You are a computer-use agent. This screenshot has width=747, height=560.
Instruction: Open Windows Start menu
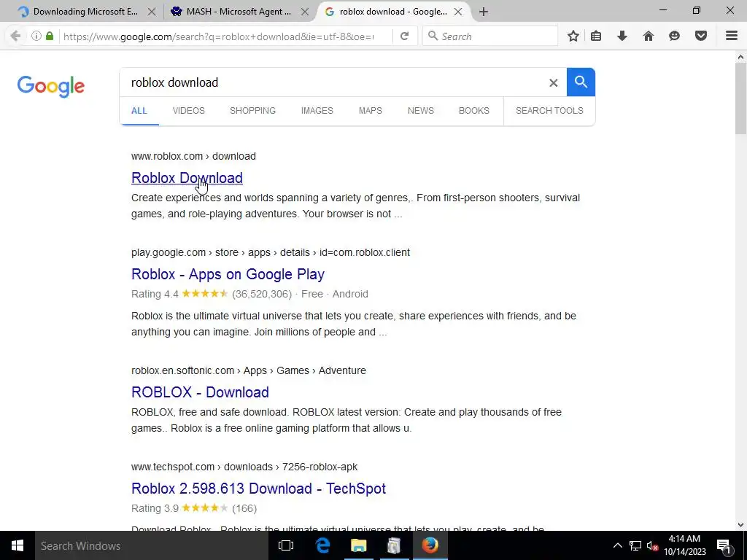(x=18, y=545)
